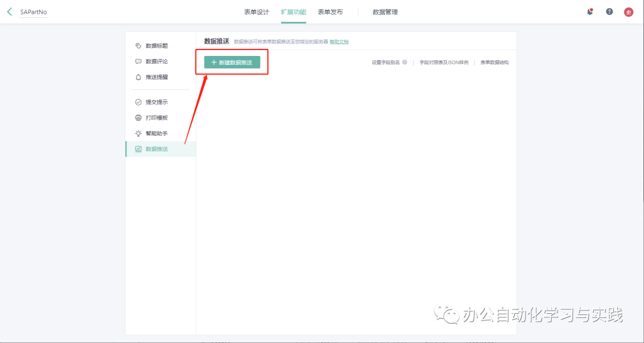The image size is (644, 343).
Task: Go back using the left arrow icon
Action: tap(10, 12)
